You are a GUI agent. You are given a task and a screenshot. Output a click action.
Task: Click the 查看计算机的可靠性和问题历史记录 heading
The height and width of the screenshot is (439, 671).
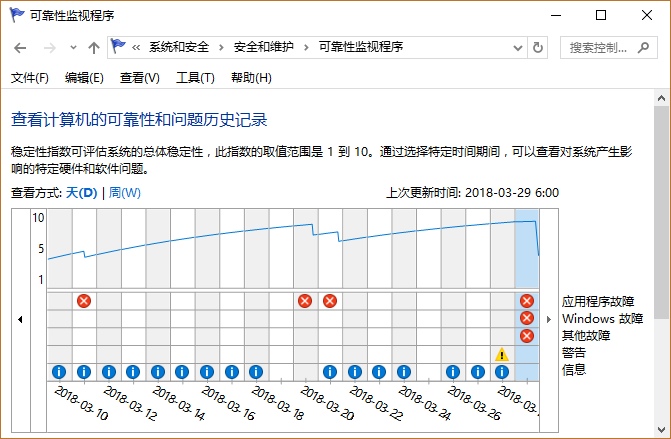coord(139,120)
